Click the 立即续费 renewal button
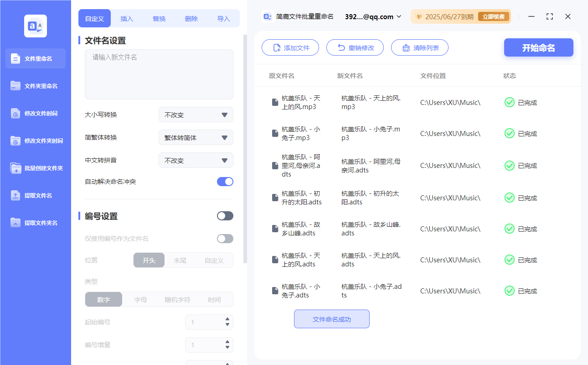This screenshot has width=588, height=365. (493, 16)
